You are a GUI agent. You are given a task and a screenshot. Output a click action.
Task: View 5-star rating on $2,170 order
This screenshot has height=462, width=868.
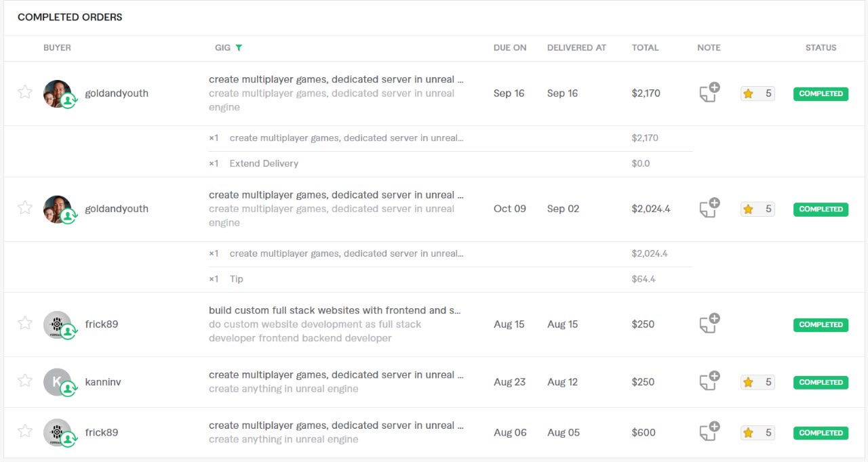pos(757,93)
